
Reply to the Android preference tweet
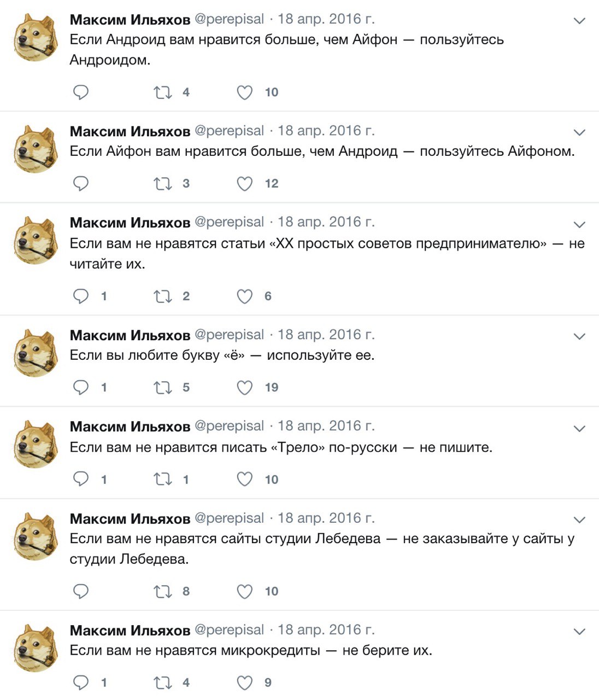[81, 92]
